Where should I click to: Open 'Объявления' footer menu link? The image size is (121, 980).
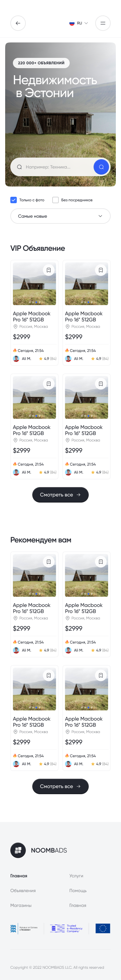(x=23, y=891)
